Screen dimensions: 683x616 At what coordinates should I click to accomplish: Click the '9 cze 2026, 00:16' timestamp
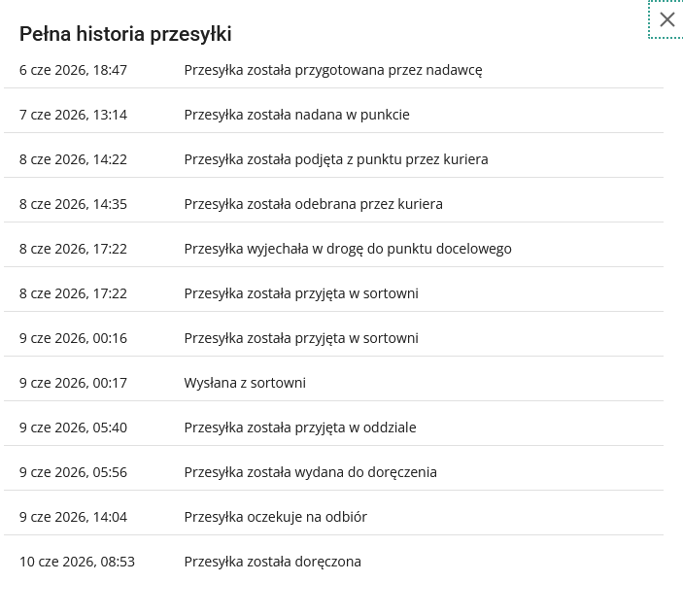pos(73,338)
